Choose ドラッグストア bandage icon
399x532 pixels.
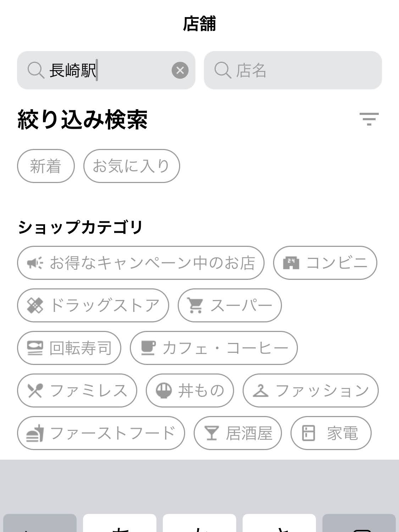(35, 305)
